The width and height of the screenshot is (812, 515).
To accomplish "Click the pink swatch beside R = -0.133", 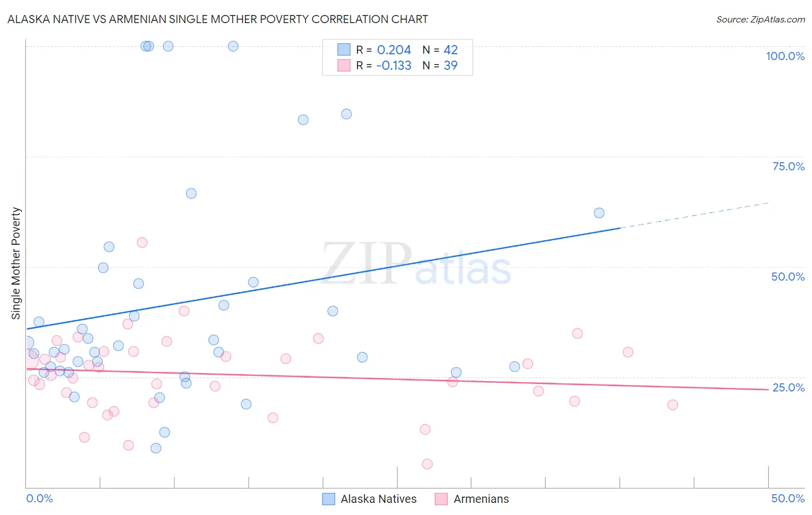I will click(344, 65).
